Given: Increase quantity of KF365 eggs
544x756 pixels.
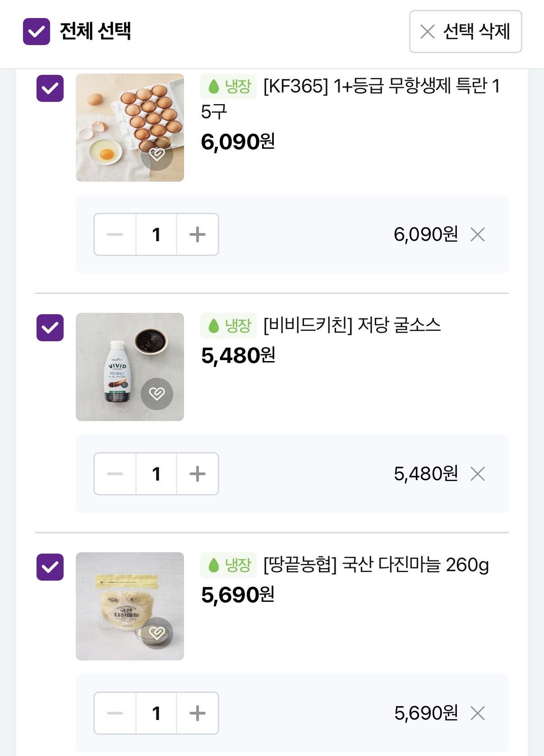Looking at the screenshot, I should (198, 234).
